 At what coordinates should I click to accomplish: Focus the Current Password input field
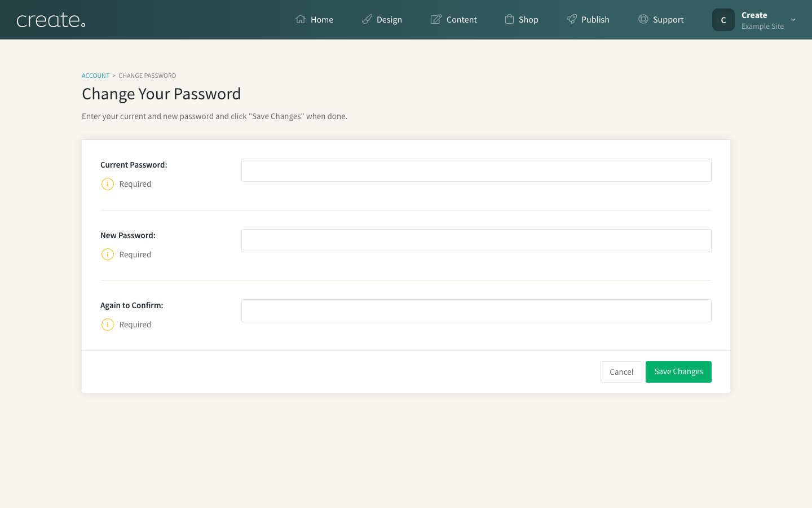click(476, 170)
